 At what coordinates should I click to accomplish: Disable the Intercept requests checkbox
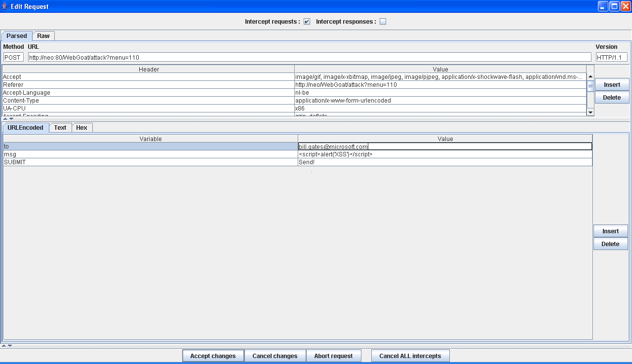307,22
